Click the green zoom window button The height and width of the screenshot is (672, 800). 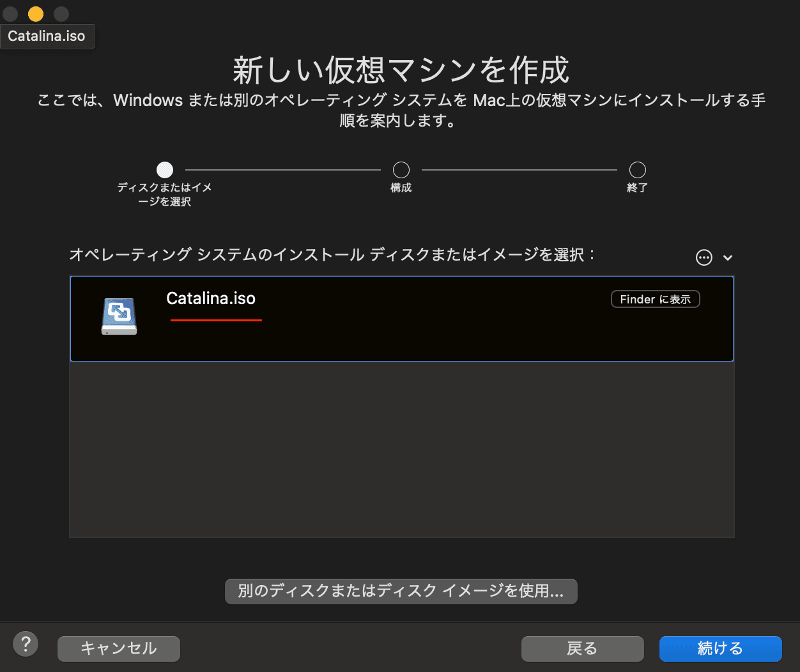61,13
